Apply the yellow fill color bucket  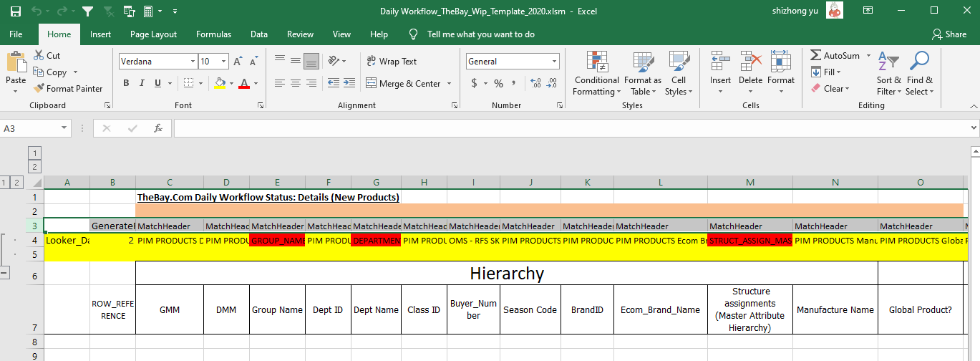pos(220,83)
